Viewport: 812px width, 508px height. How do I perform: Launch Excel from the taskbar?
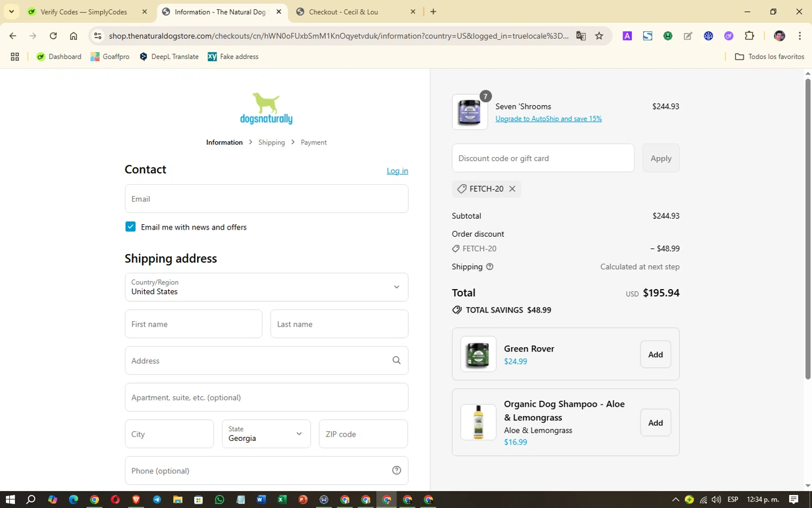[x=282, y=499]
